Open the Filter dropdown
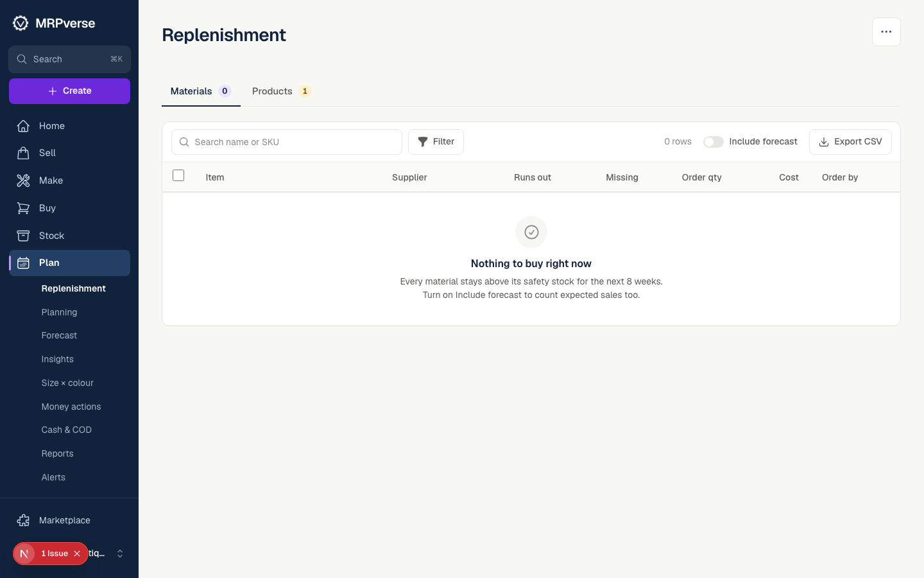 (x=436, y=142)
